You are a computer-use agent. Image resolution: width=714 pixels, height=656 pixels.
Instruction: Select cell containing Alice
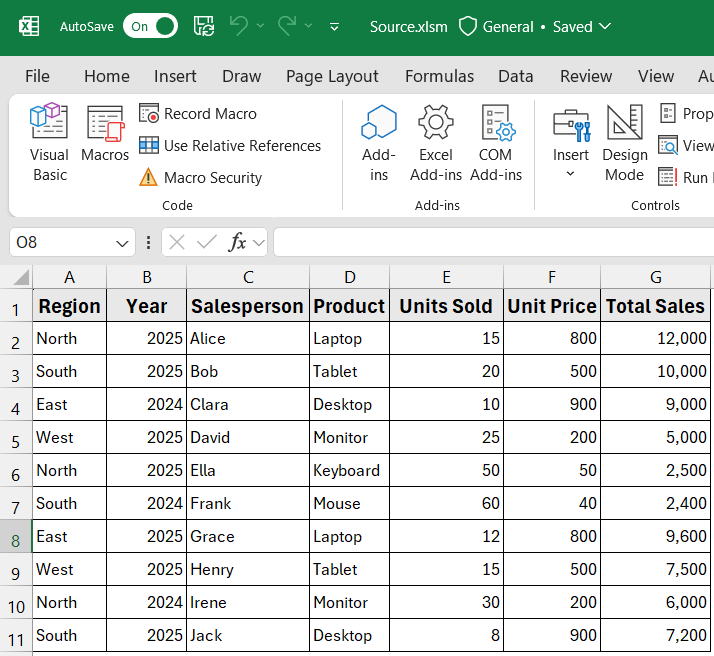coord(247,338)
